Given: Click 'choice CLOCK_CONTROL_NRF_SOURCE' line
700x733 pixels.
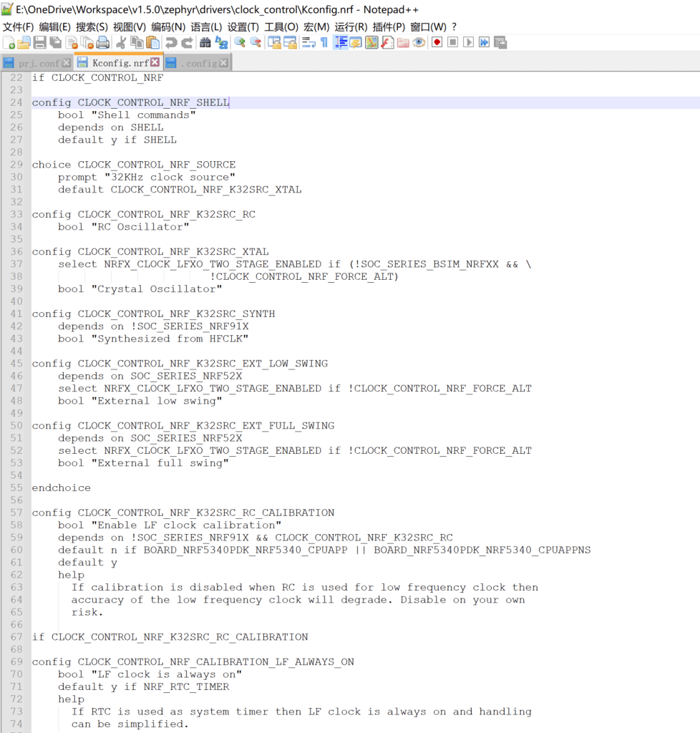Looking at the screenshot, I should (134, 165).
